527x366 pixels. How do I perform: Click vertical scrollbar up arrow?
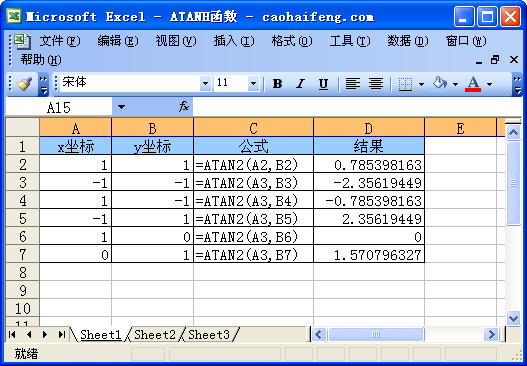tap(513, 132)
